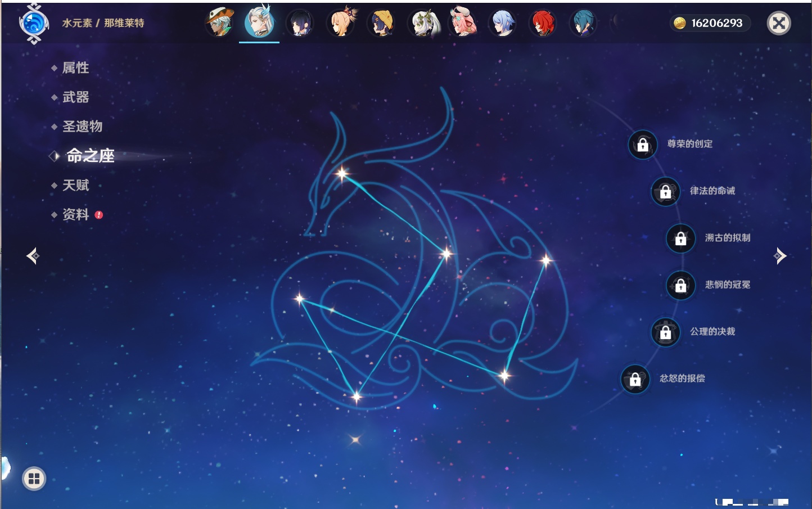Go to previous character with left arrow
Viewport: 812px width, 509px height.
coord(33,256)
